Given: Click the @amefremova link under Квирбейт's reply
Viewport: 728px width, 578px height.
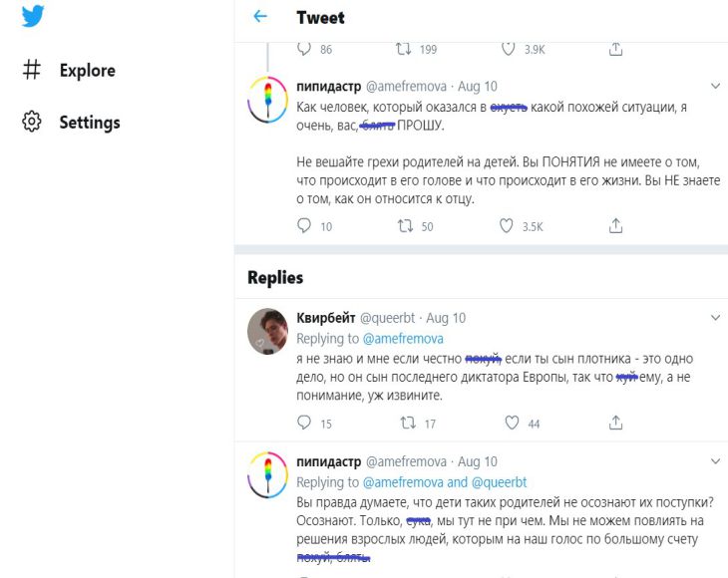Looking at the screenshot, I should (x=397, y=339).
